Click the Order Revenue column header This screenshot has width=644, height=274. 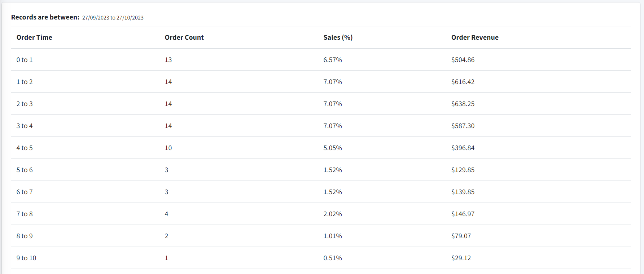[x=475, y=38]
